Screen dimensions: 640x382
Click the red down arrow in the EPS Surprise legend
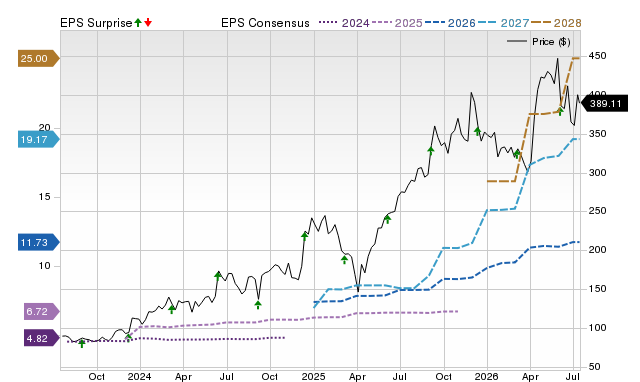point(148,22)
